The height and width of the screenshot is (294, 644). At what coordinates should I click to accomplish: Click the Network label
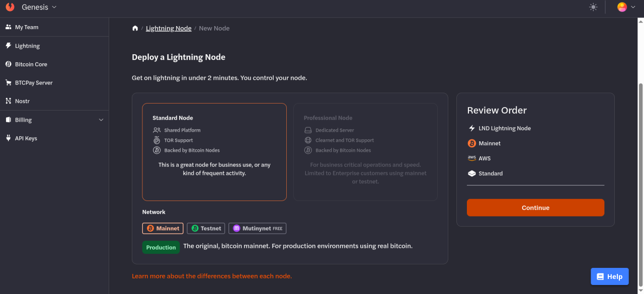point(154,212)
